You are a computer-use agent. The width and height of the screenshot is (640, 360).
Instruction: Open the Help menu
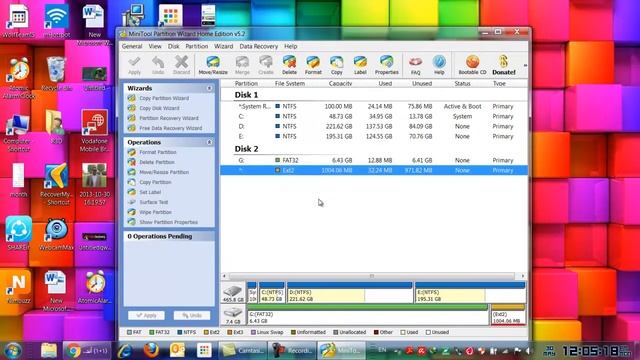(291, 47)
